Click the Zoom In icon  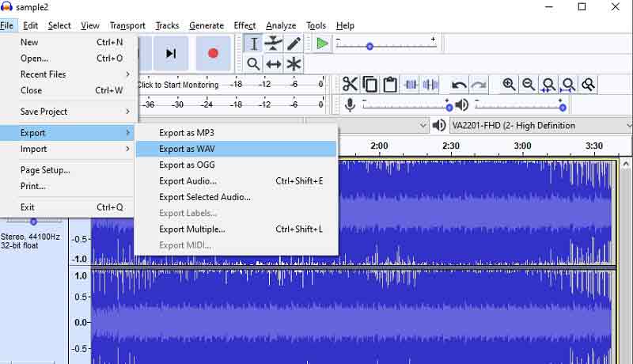click(509, 85)
